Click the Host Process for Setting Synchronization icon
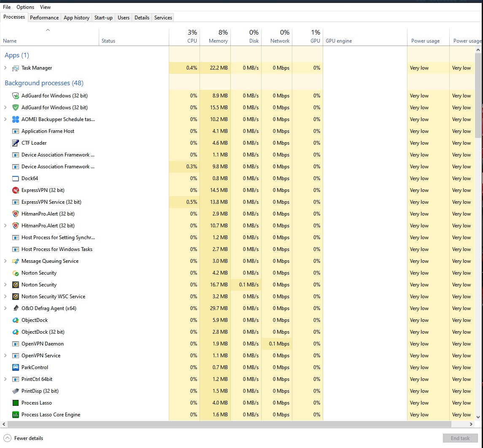This screenshot has width=483, height=448. (16, 237)
